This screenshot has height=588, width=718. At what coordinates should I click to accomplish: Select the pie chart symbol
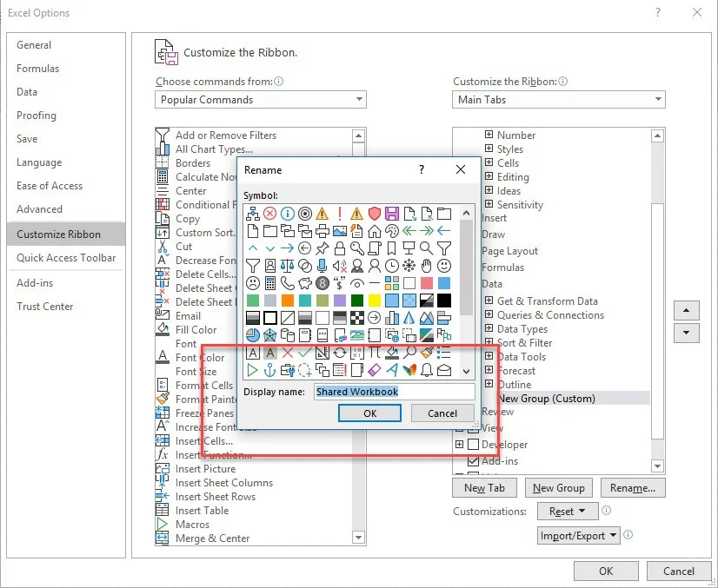252,335
